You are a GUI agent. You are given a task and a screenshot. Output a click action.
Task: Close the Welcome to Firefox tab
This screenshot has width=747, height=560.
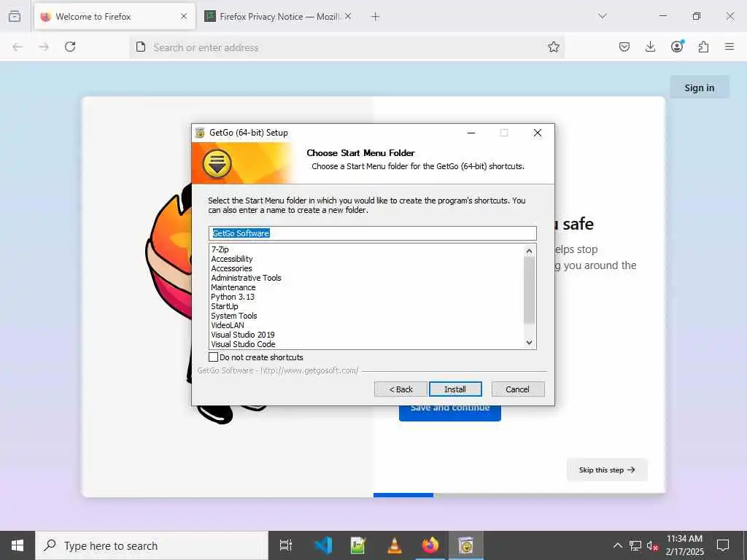click(x=184, y=16)
